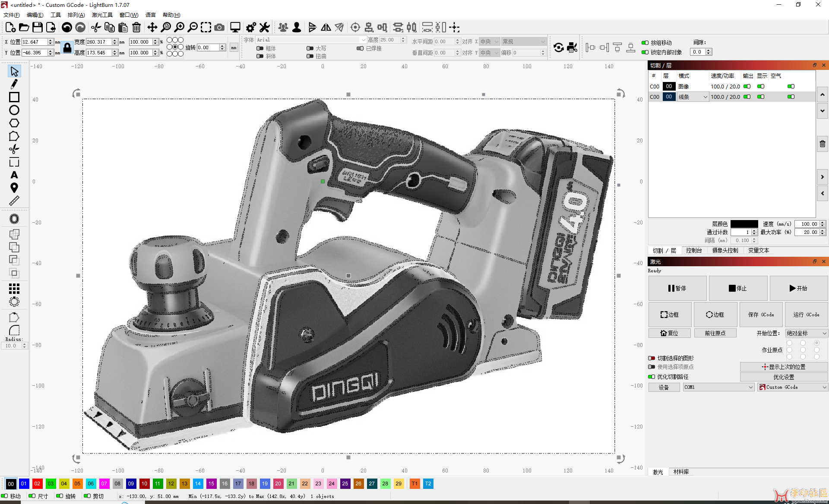Open the Arial font dropdown
The height and width of the screenshot is (504, 829).
coord(311,40)
